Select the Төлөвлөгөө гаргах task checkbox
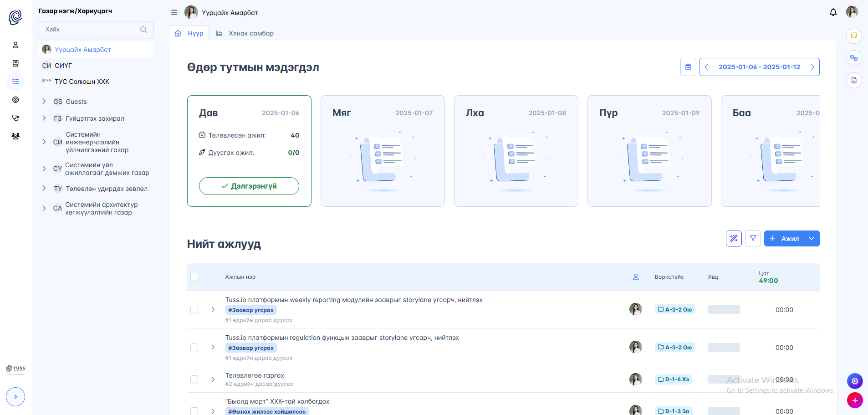This screenshot has width=868, height=415. [x=194, y=379]
